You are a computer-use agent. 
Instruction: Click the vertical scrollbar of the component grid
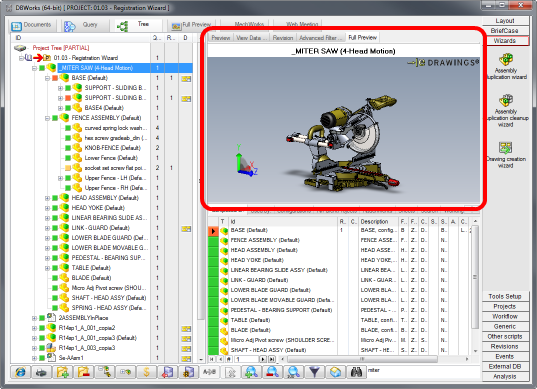click(x=475, y=277)
